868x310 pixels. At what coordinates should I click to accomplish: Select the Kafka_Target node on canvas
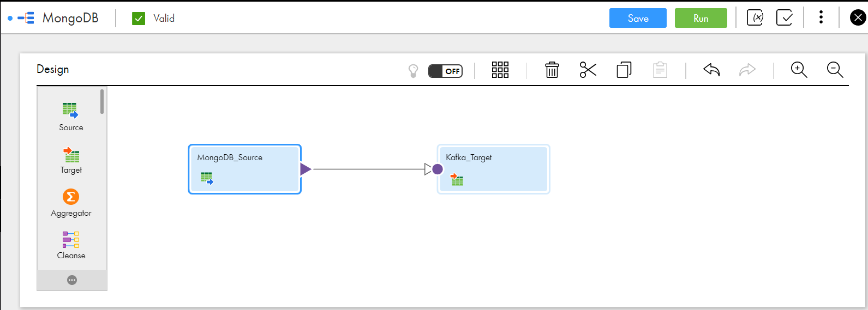coord(493,169)
